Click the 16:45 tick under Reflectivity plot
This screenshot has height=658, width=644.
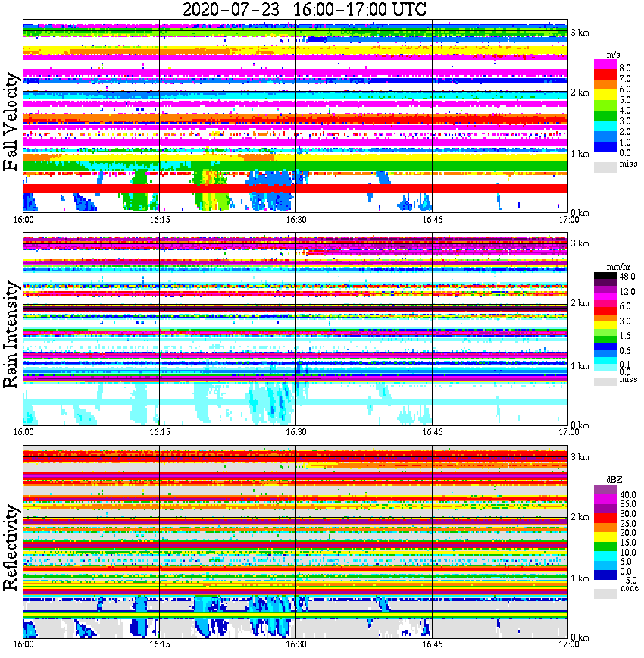433,644
